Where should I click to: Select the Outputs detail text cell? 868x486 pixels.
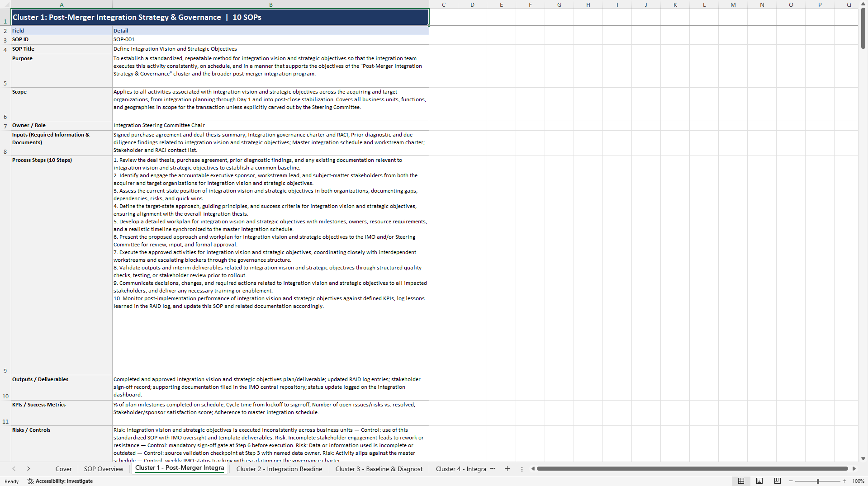tap(270, 388)
